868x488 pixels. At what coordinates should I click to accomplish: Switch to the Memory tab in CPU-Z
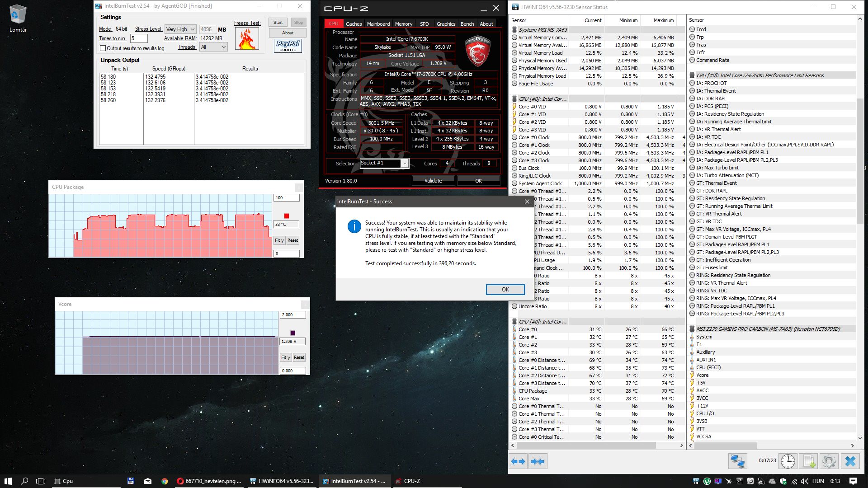[x=404, y=24]
